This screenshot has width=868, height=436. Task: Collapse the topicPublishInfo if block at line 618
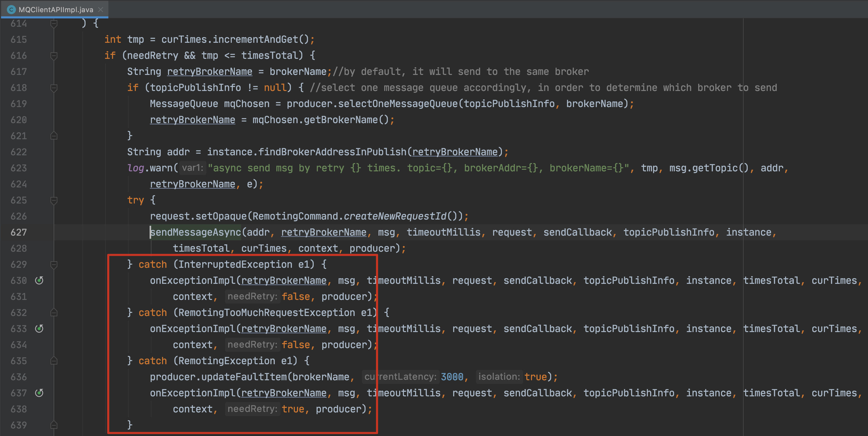pyautogui.click(x=54, y=88)
